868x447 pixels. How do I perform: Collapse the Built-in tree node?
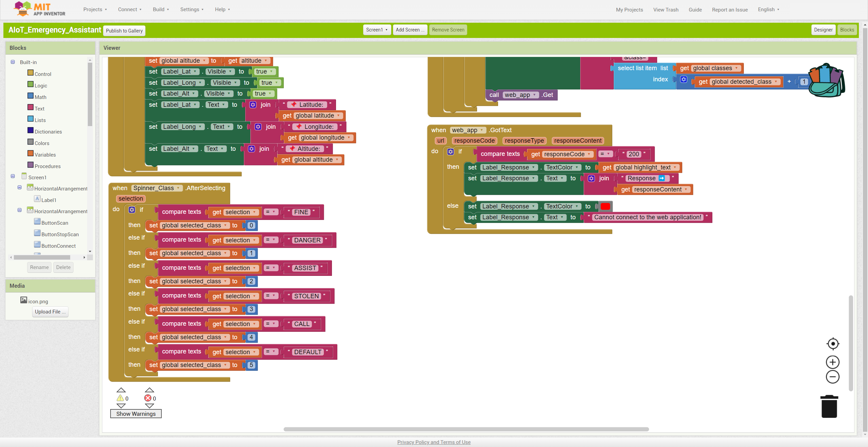(x=13, y=62)
